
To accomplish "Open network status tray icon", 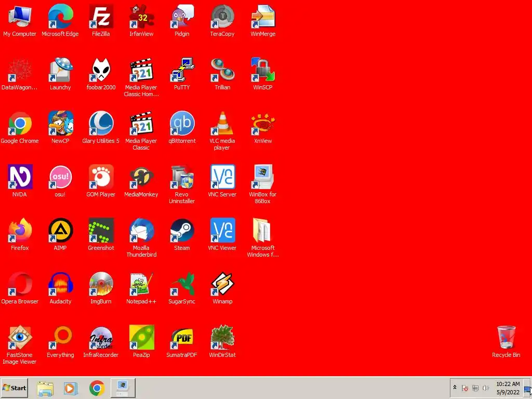I will tap(475, 388).
